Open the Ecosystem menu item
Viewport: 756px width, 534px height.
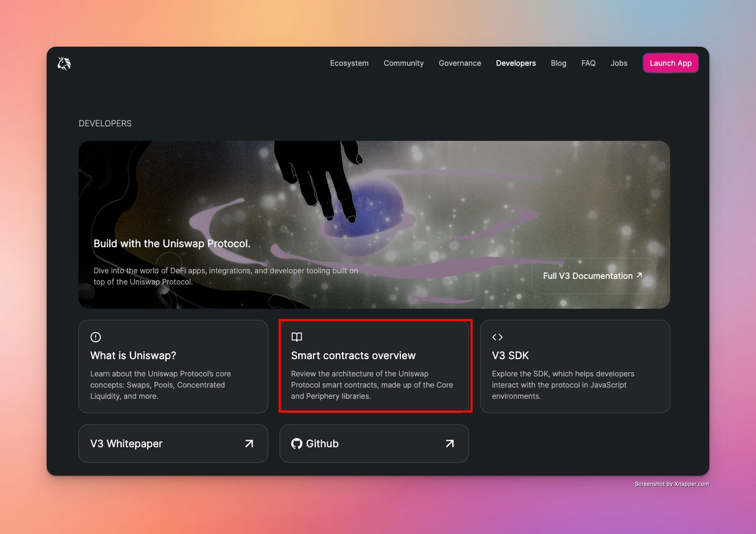(x=349, y=63)
